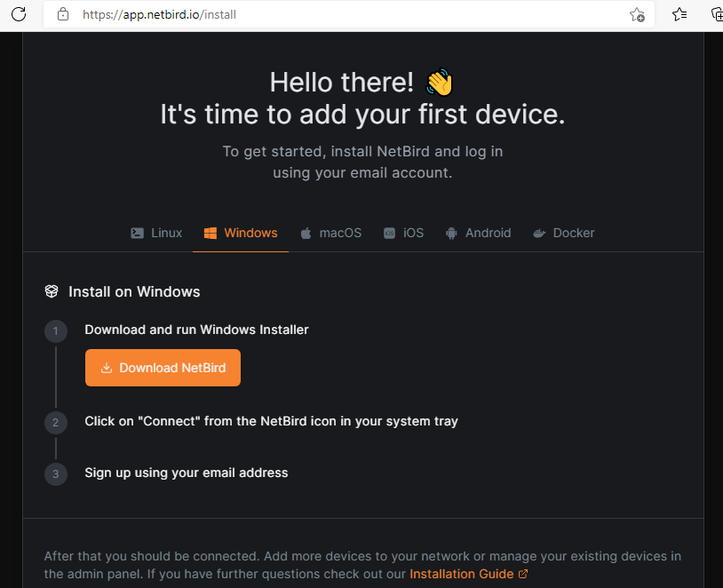The image size is (723, 588).
Task: Click the Docker whale icon
Action: [539, 233]
